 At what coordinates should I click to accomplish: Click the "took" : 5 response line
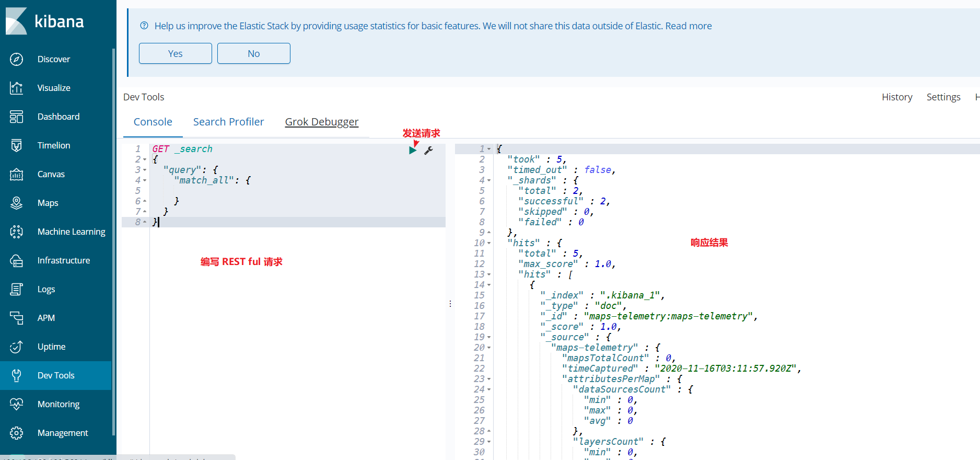[537, 159]
